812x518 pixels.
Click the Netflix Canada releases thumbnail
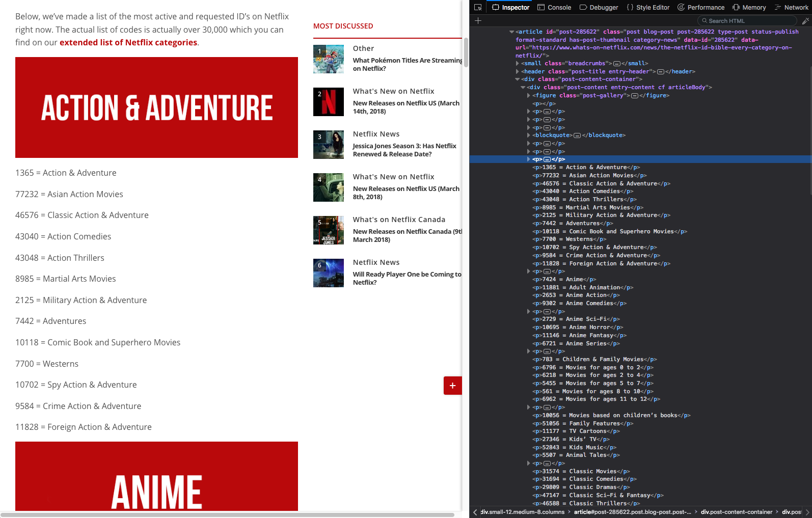pos(329,230)
